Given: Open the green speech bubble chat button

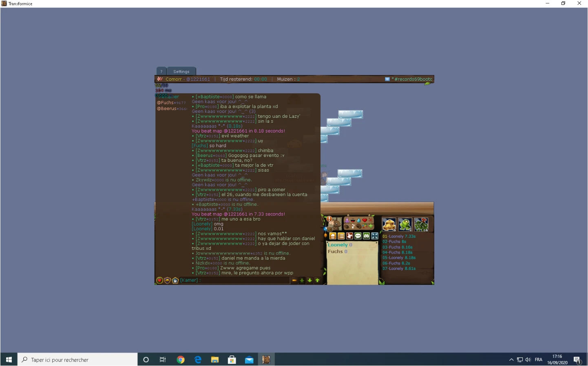Looking at the screenshot, I should tap(358, 236).
